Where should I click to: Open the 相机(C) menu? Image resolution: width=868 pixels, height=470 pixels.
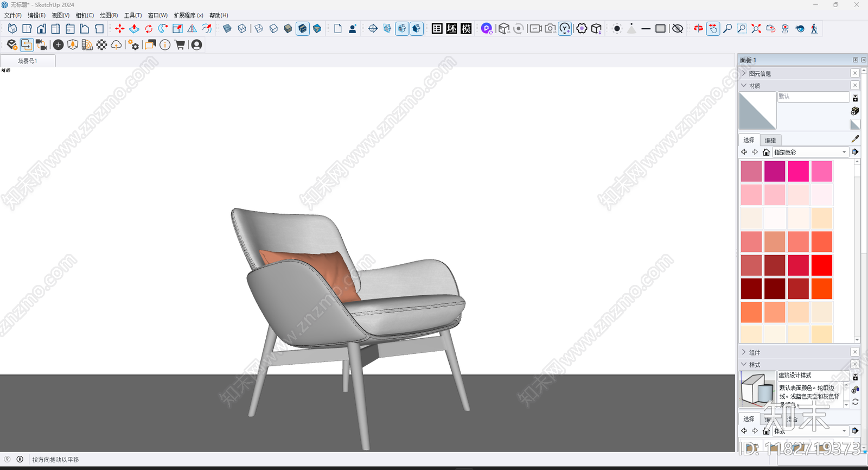[x=85, y=15]
